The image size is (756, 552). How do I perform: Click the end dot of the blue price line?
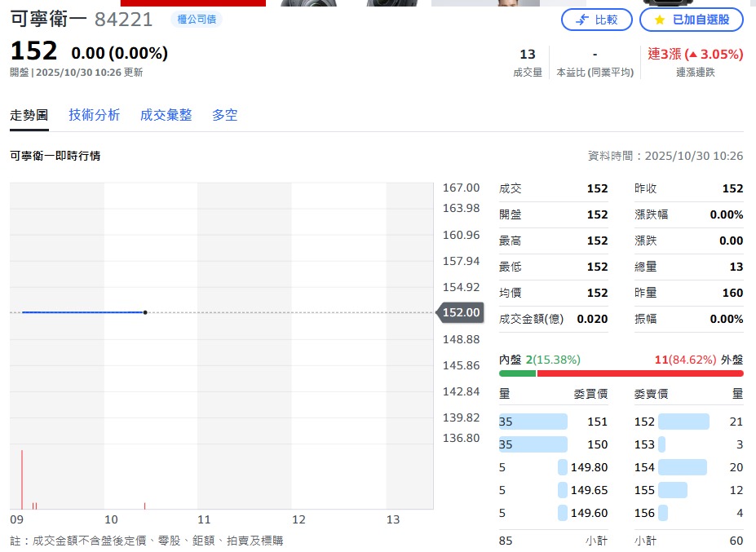tap(145, 312)
